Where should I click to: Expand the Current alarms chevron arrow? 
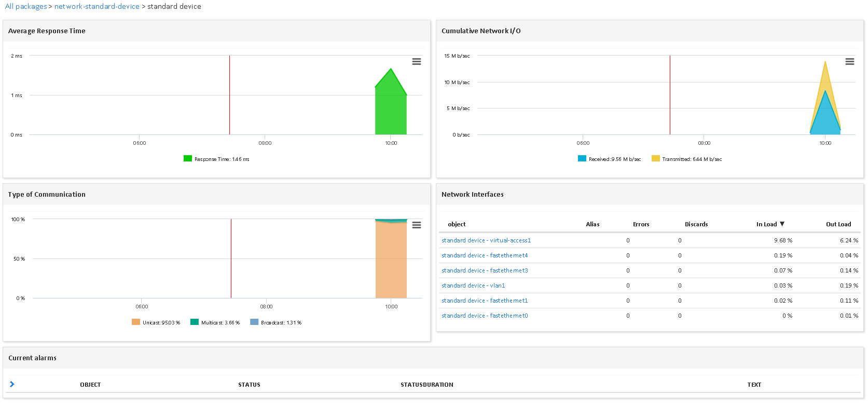click(x=12, y=384)
